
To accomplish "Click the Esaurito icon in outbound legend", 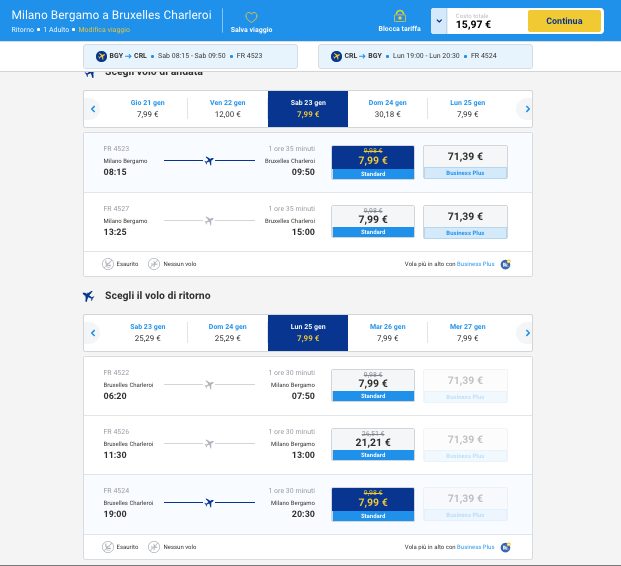I will click(107, 264).
